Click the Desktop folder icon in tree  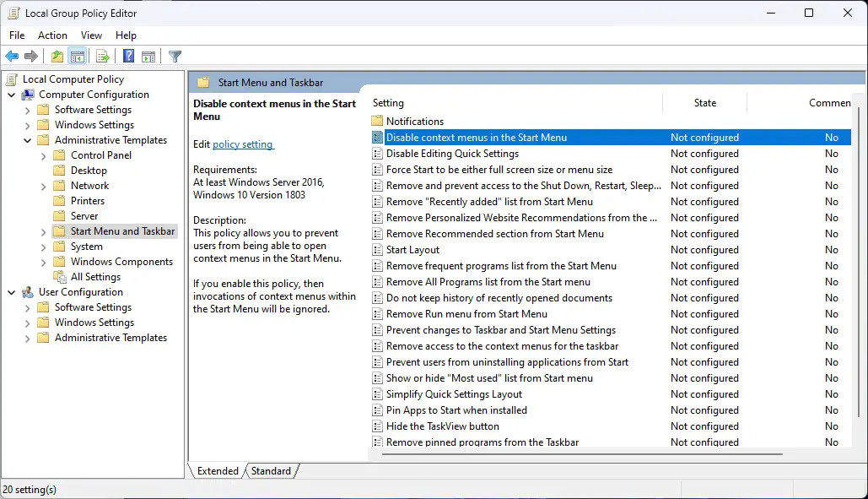[x=59, y=171]
